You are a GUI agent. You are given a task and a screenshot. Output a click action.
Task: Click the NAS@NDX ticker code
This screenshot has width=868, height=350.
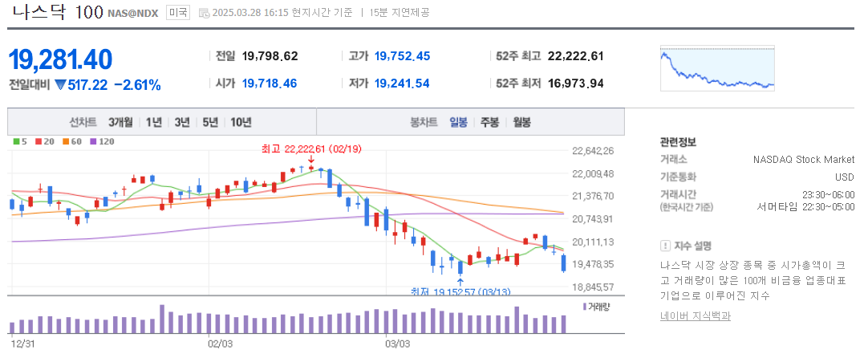(133, 13)
